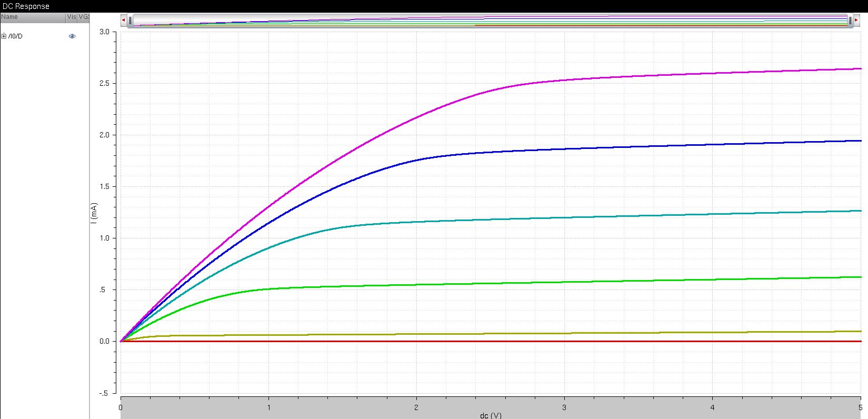Click the x-axis tick label 5
Image resolution: width=868 pixels, height=419 pixels.
pyautogui.click(x=860, y=407)
